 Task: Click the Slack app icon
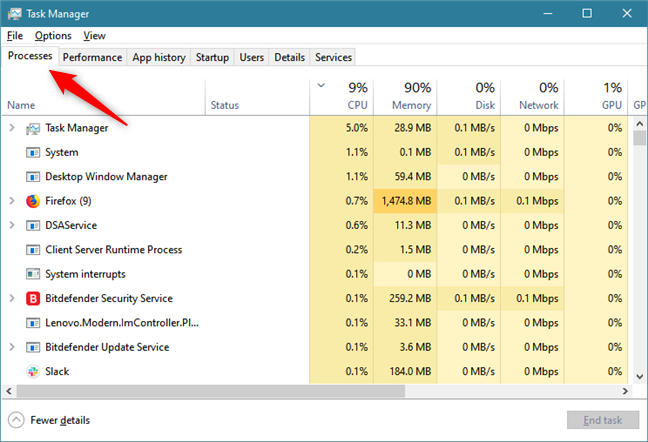click(x=33, y=371)
